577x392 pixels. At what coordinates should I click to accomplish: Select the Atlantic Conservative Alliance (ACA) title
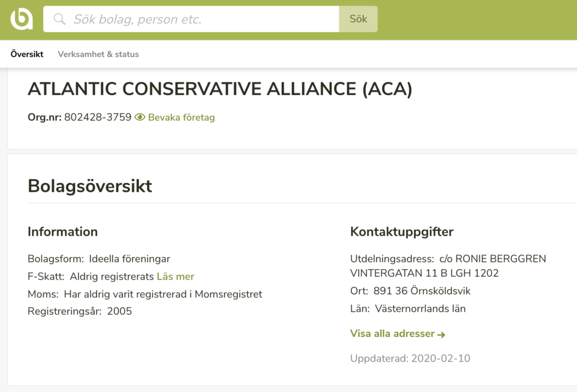click(220, 89)
